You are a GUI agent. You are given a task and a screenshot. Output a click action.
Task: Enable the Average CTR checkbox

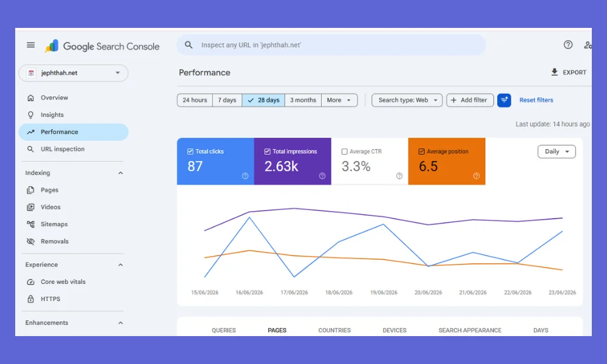pyautogui.click(x=344, y=152)
